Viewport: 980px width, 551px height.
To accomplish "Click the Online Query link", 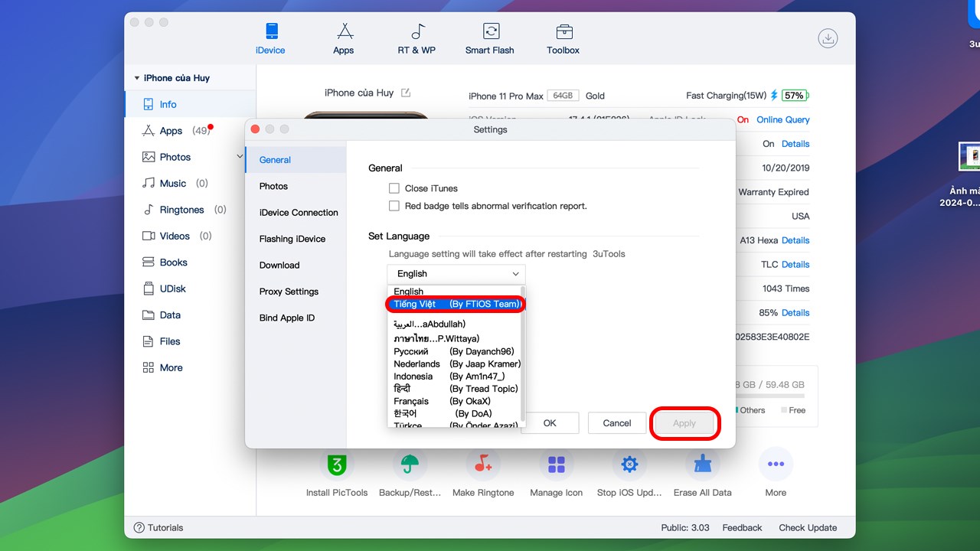I will pyautogui.click(x=782, y=120).
